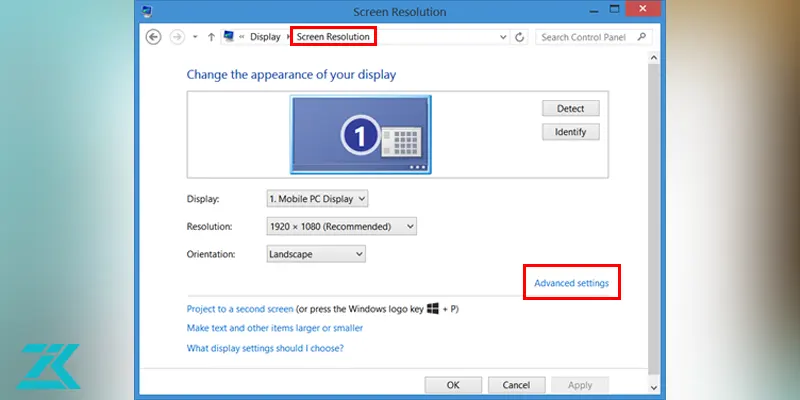Click the Back navigation arrow
The image size is (800, 400).
click(153, 37)
